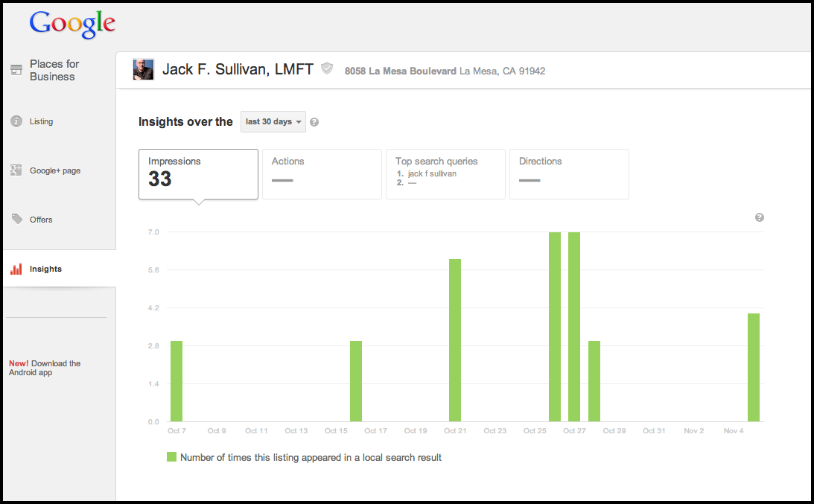Click the Oct 7 green bar
Screen dimensions: 814x504
[x=177, y=381]
